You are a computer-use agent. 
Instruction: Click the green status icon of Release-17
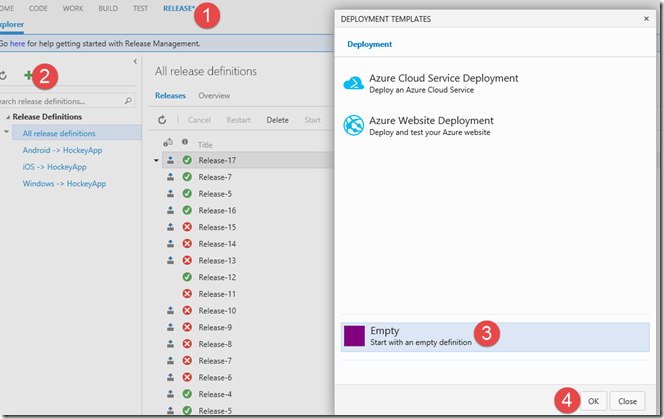(187, 160)
